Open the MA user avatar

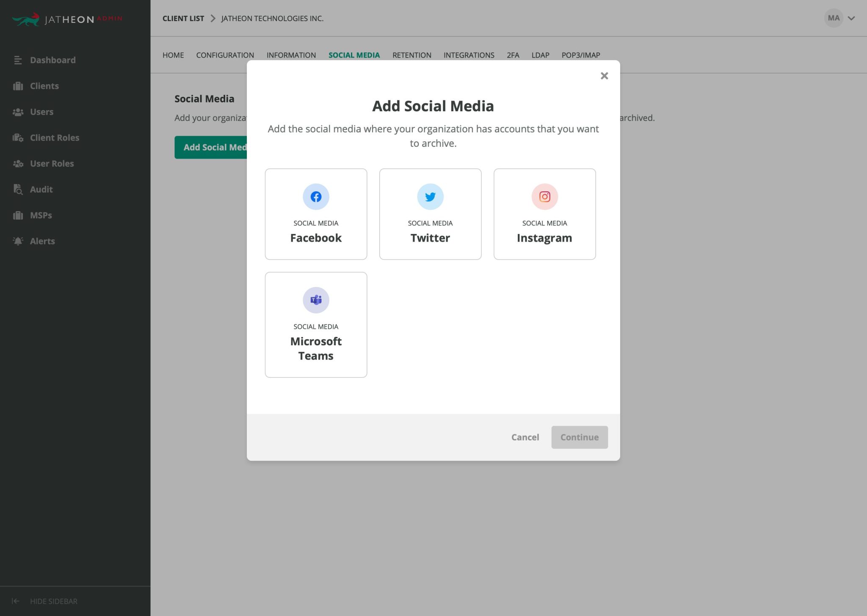[834, 18]
